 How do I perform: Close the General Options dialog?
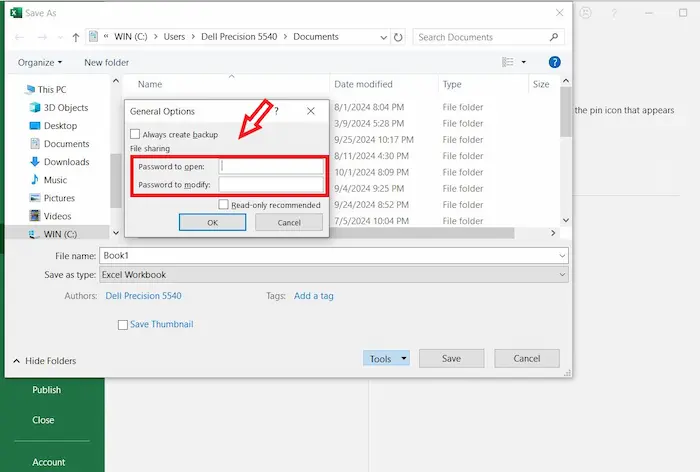point(311,111)
